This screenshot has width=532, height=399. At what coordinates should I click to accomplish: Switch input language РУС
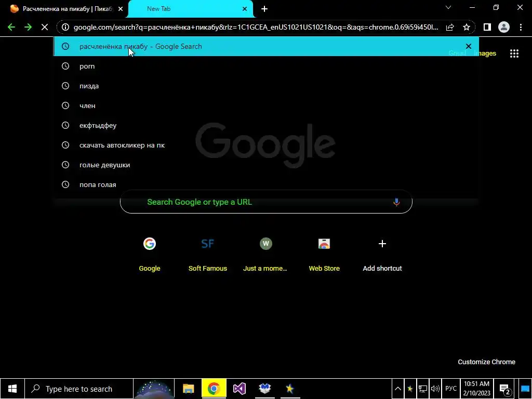451,389
